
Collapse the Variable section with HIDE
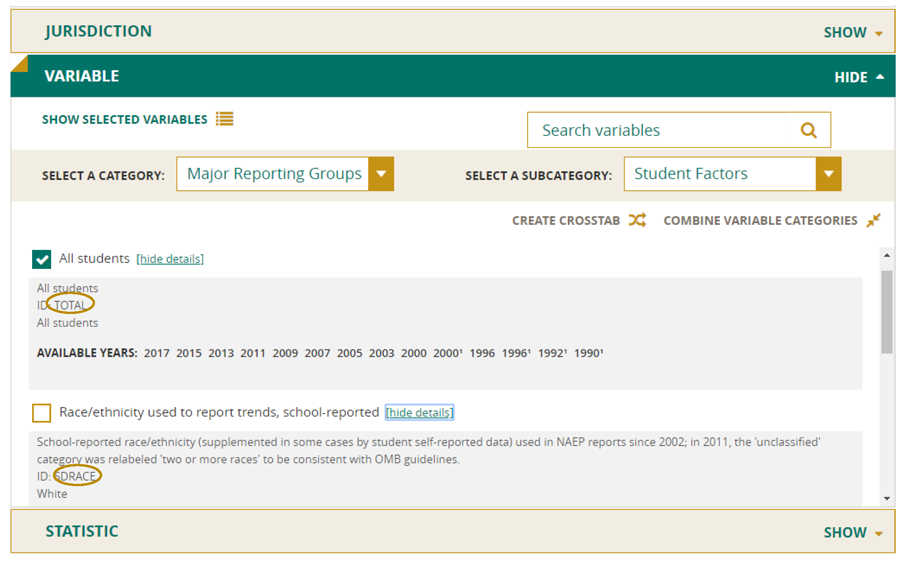coord(859,78)
